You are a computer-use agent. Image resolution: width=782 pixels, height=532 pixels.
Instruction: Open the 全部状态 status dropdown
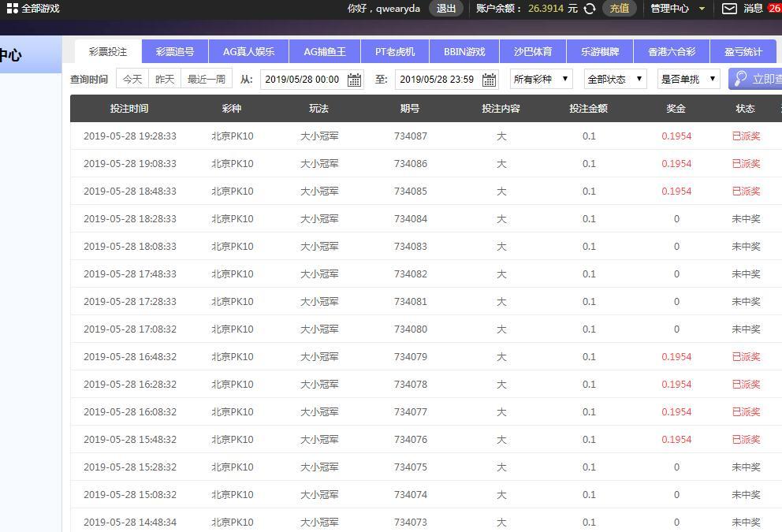[615, 79]
